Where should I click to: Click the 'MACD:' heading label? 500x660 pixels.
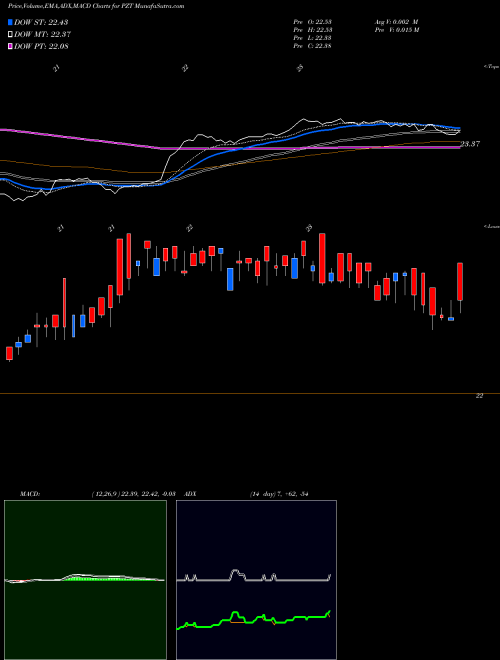(x=30, y=494)
